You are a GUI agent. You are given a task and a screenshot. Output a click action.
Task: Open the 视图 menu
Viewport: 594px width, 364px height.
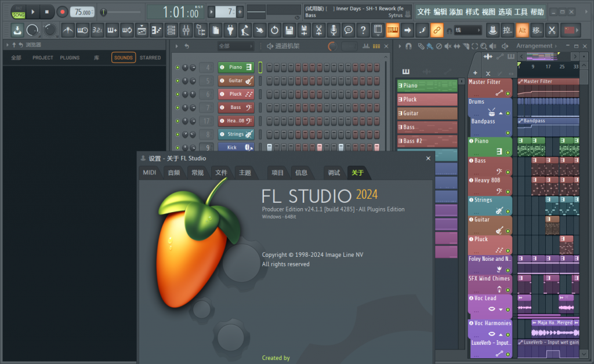pyautogui.click(x=488, y=12)
